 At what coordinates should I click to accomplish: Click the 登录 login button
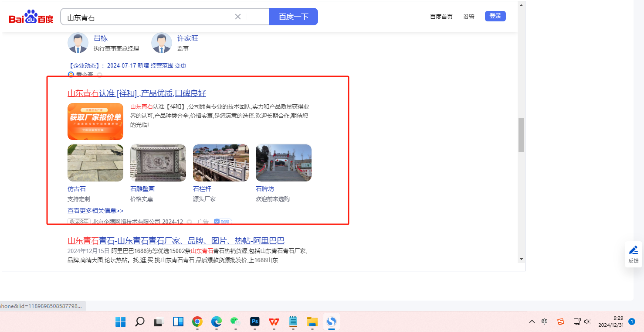click(495, 16)
